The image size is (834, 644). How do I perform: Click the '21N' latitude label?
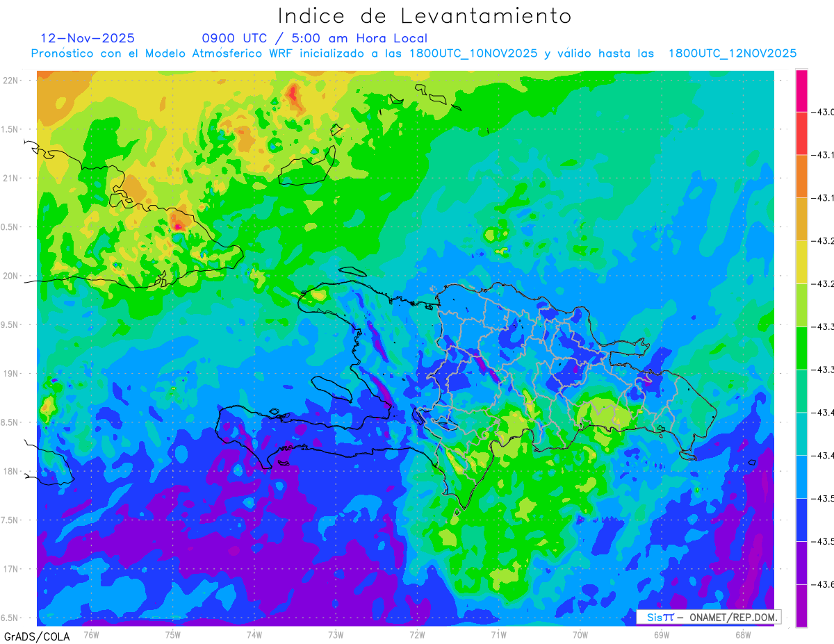[12, 178]
